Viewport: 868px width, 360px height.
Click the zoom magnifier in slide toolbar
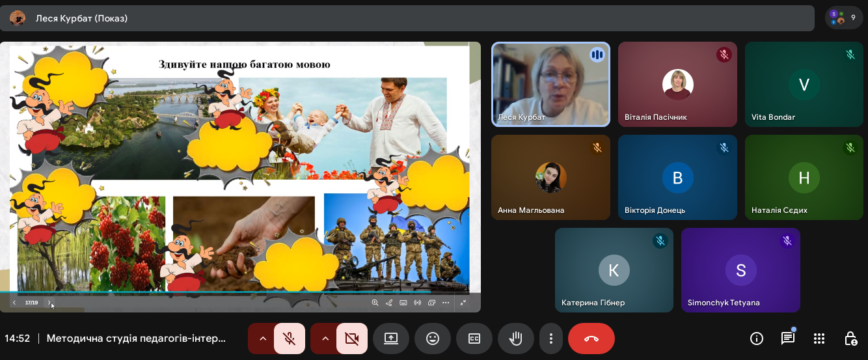point(375,303)
